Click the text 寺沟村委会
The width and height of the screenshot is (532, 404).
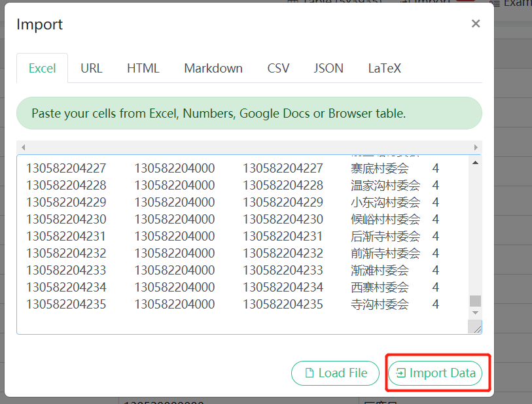pos(380,305)
